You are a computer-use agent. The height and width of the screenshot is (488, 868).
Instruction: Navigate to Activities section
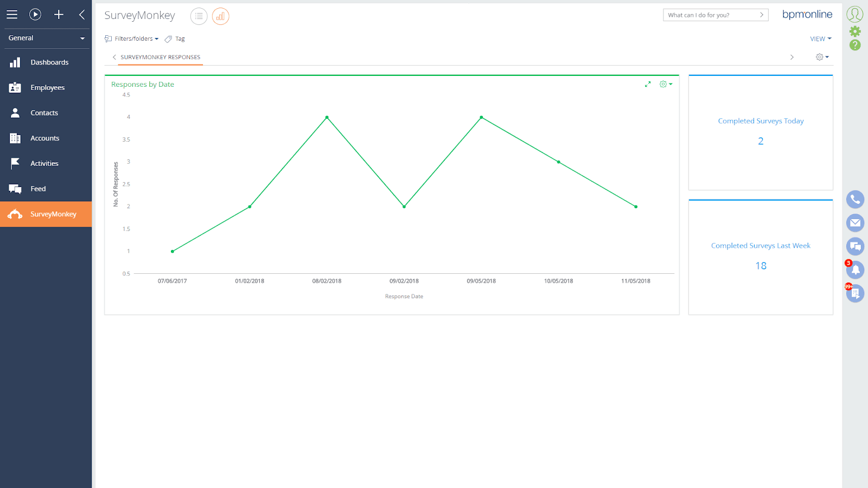pyautogui.click(x=46, y=163)
